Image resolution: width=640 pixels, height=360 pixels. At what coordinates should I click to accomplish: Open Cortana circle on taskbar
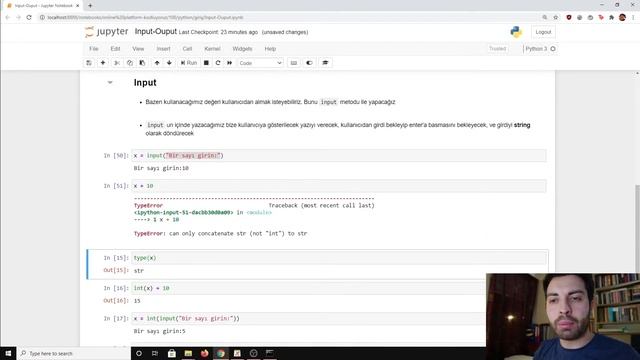139,353
